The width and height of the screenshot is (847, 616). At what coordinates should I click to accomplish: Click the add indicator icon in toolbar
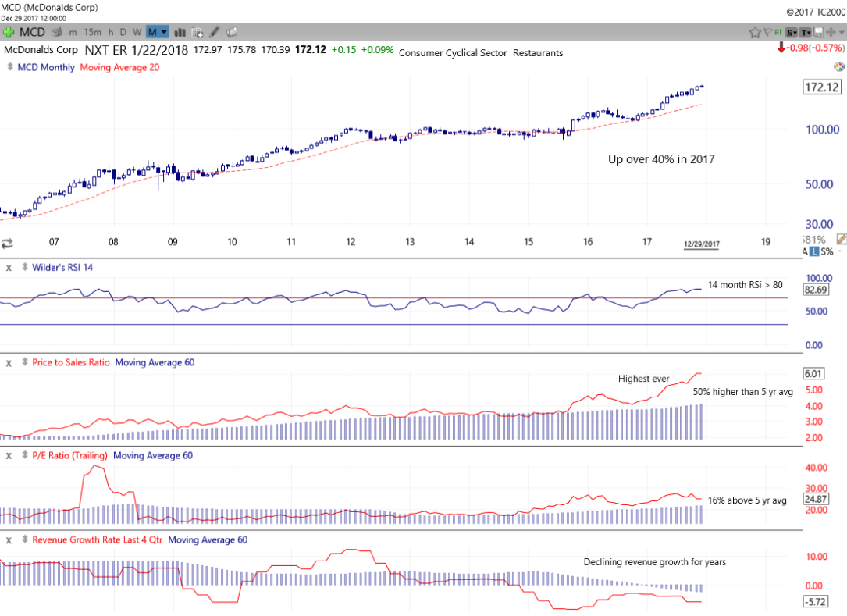(198, 32)
